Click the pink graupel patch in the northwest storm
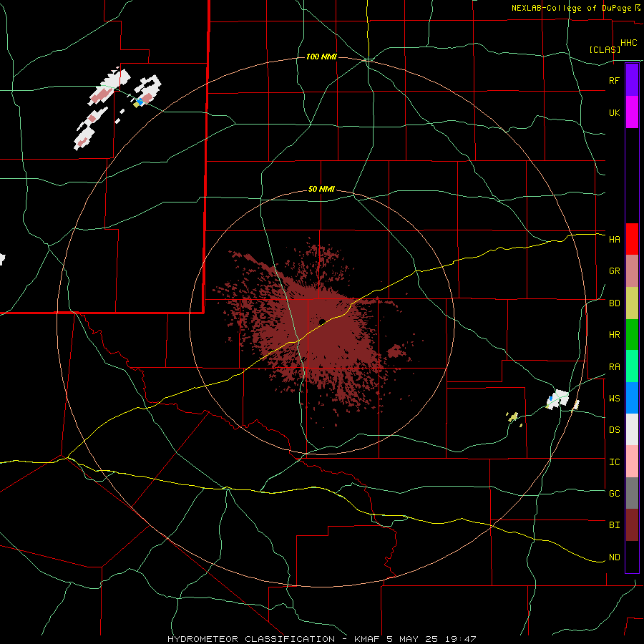This screenshot has height=644, width=644. coord(102,96)
